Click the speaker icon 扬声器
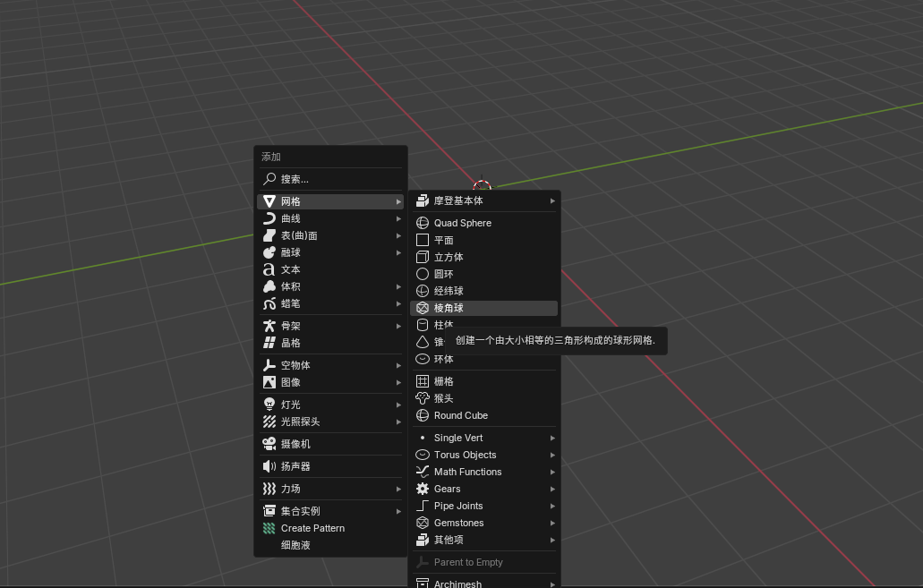 coord(269,466)
